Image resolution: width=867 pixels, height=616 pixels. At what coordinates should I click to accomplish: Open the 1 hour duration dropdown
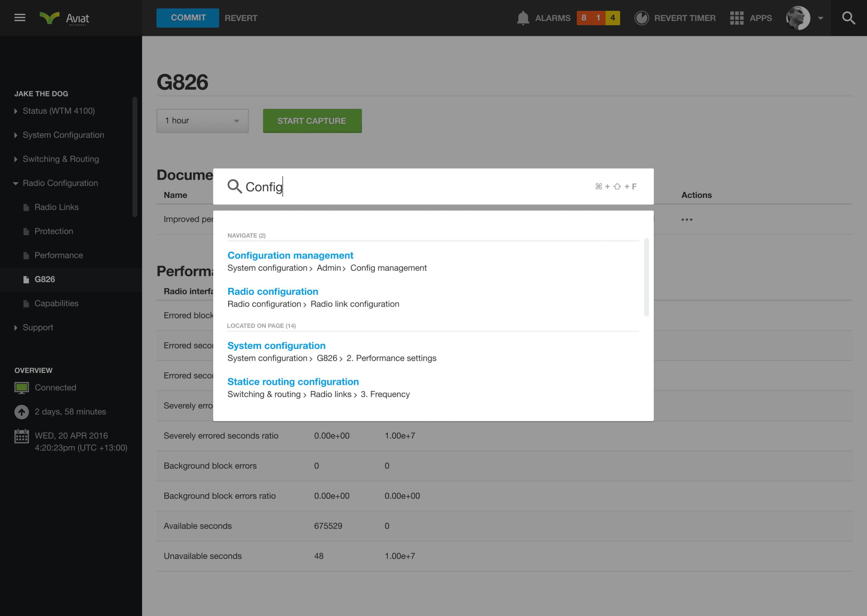coord(202,120)
